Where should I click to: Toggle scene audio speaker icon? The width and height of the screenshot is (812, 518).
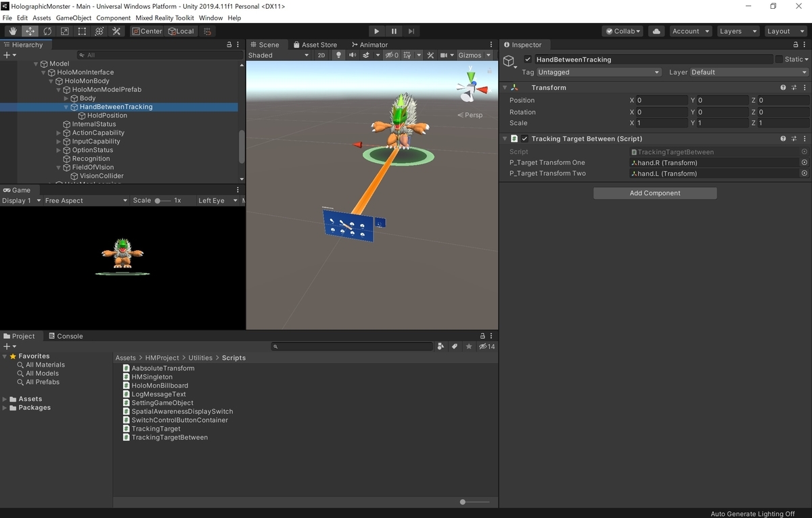pyautogui.click(x=353, y=55)
